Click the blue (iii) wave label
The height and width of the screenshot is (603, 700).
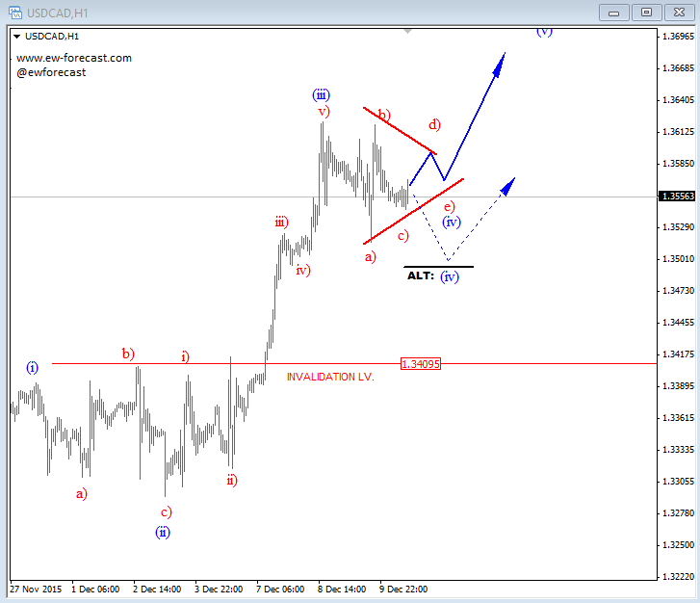(321, 94)
